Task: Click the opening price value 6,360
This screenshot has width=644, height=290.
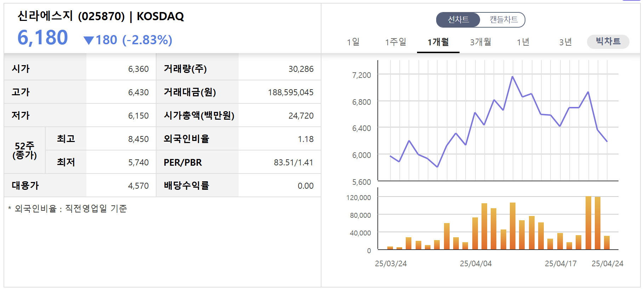Action: coord(138,69)
